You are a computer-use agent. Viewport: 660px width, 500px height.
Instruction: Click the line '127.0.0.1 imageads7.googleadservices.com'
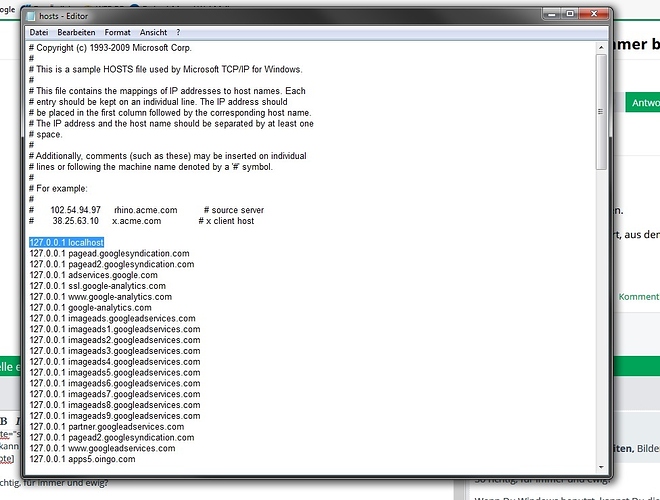pyautogui.click(x=115, y=394)
